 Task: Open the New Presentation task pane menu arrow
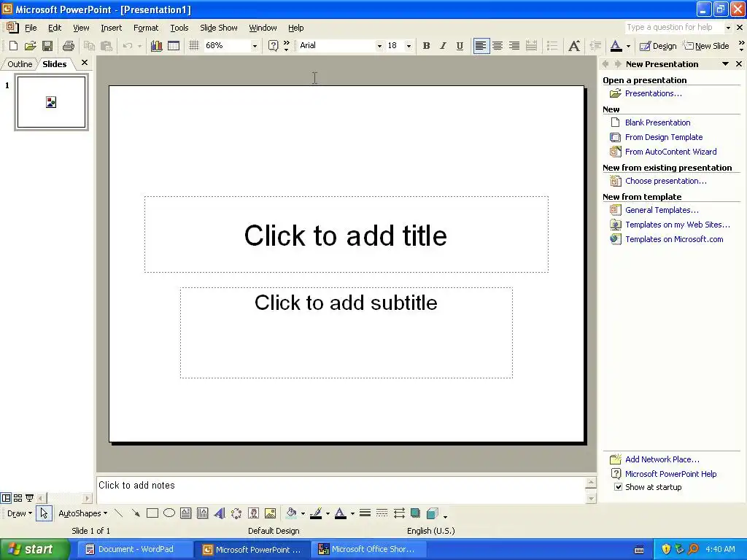point(725,64)
